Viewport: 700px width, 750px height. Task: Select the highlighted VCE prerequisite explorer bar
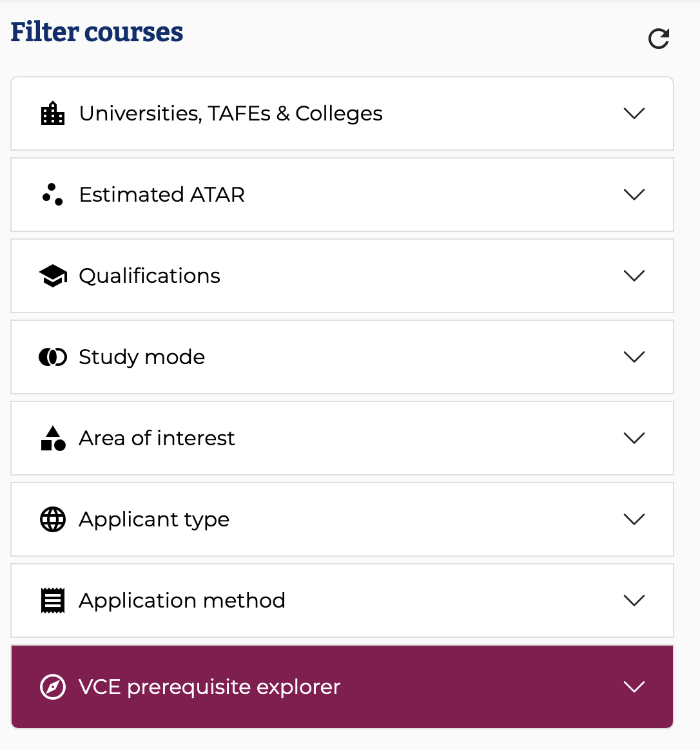tap(342, 687)
